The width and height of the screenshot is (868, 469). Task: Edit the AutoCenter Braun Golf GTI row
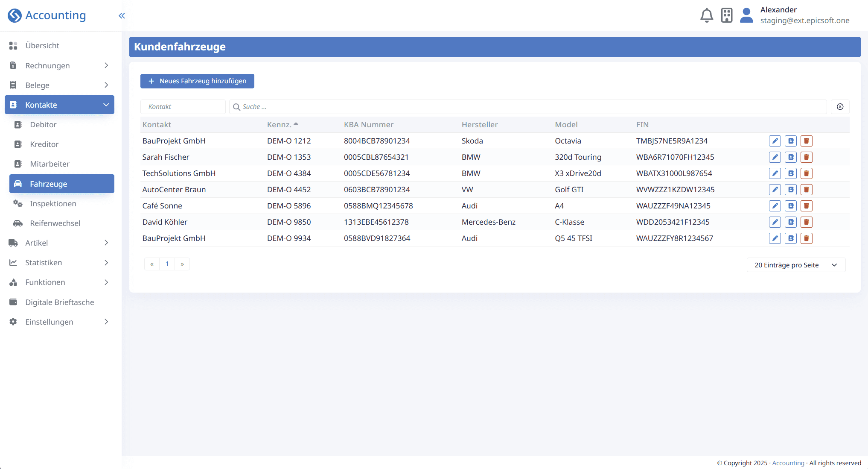click(775, 190)
